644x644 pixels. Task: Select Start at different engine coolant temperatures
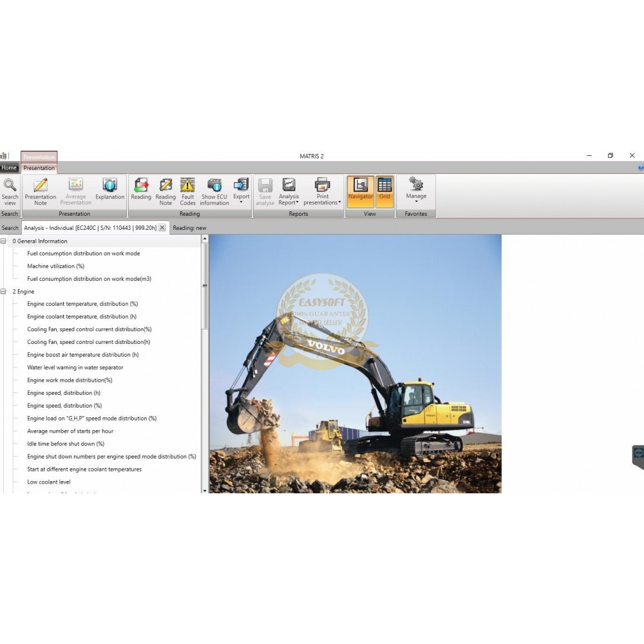[x=84, y=469]
